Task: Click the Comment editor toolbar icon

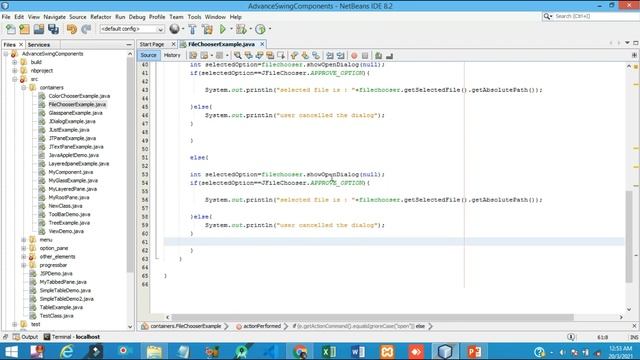Action: click(378, 56)
